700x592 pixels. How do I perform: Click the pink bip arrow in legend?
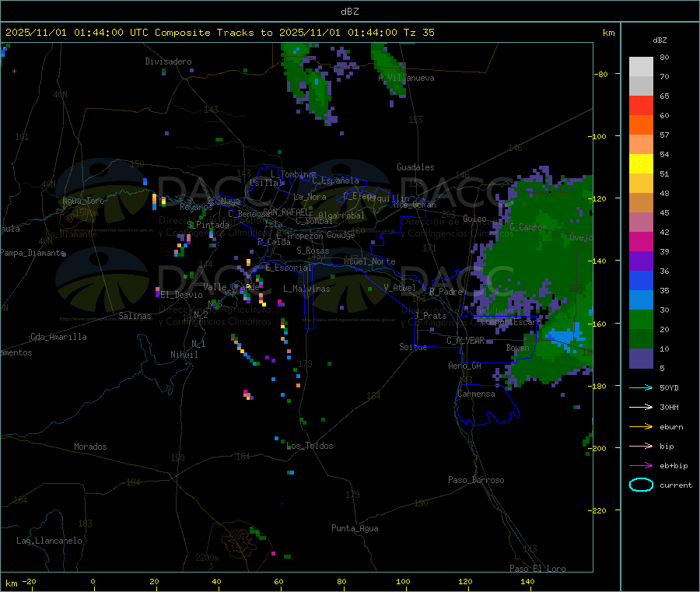[641, 446]
